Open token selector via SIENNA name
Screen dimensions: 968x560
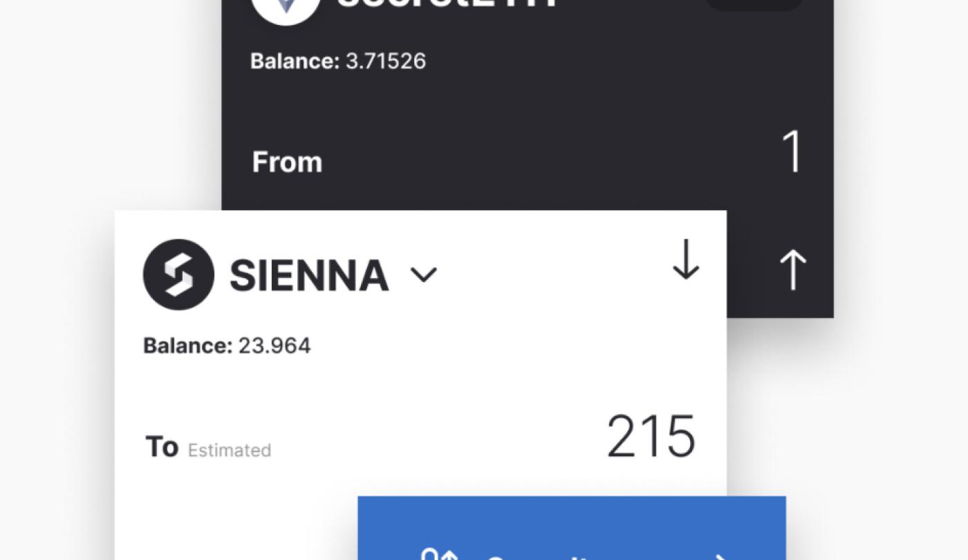[309, 275]
